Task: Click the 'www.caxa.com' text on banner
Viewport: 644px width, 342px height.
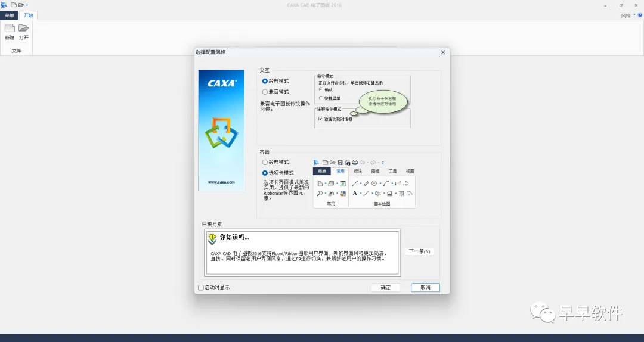Action: click(221, 182)
